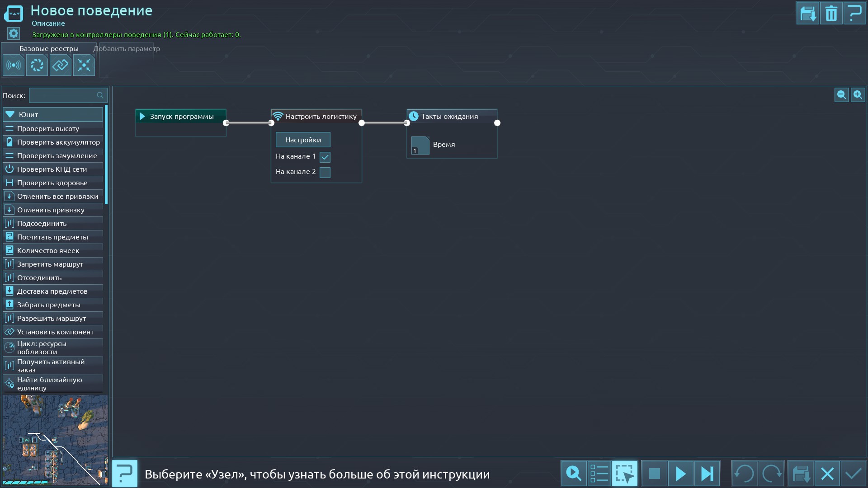
Task: Open Базовые реестры tab
Action: click(x=49, y=49)
